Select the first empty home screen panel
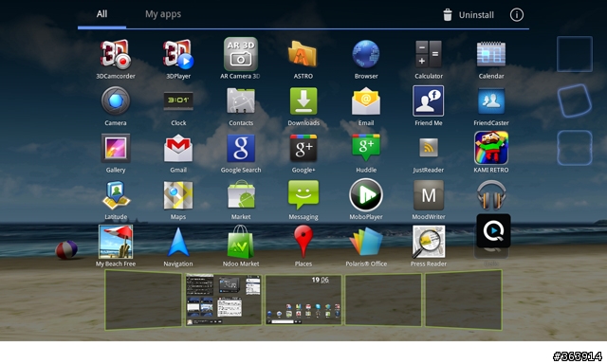The height and width of the screenshot is (364, 607). 143,300
